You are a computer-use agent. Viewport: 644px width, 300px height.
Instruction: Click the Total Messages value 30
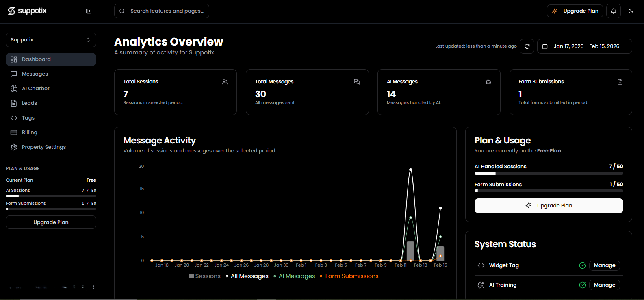[x=260, y=94]
